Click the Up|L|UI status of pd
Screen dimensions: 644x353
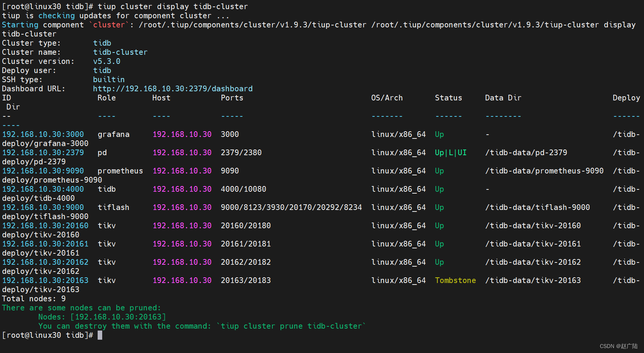[451, 153]
